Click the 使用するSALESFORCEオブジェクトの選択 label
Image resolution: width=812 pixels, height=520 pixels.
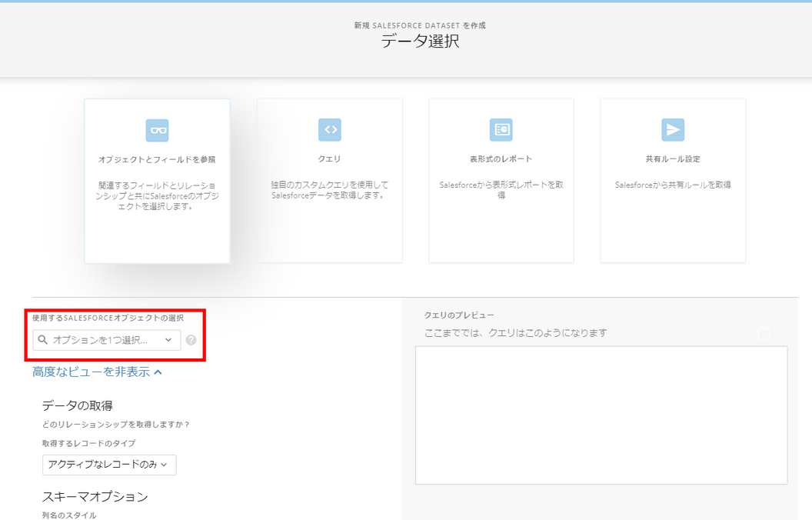[x=108, y=318]
